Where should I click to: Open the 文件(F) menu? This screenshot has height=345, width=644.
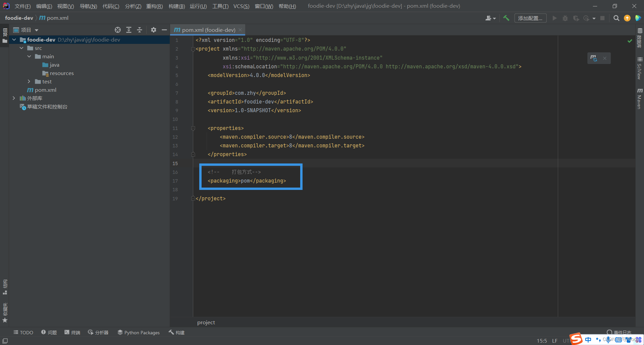pos(22,6)
